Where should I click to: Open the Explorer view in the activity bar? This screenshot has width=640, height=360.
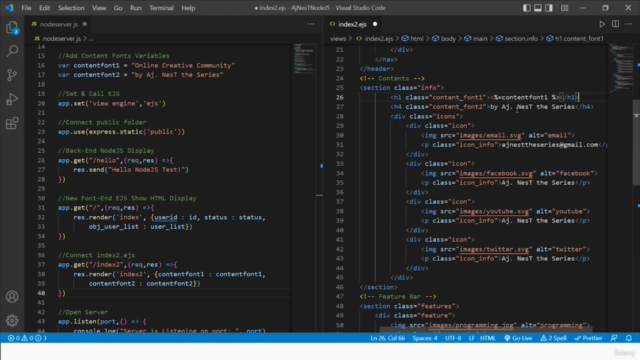(x=12, y=28)
